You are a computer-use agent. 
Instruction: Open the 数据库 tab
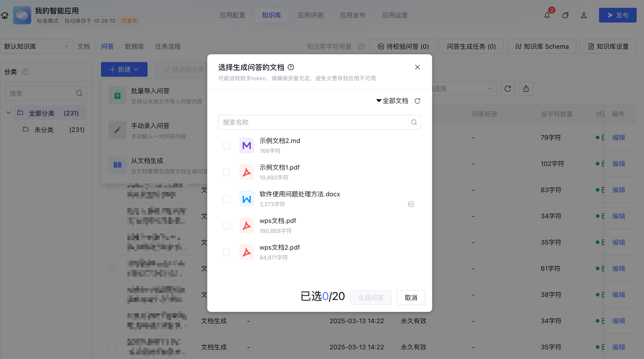(134, 46)
